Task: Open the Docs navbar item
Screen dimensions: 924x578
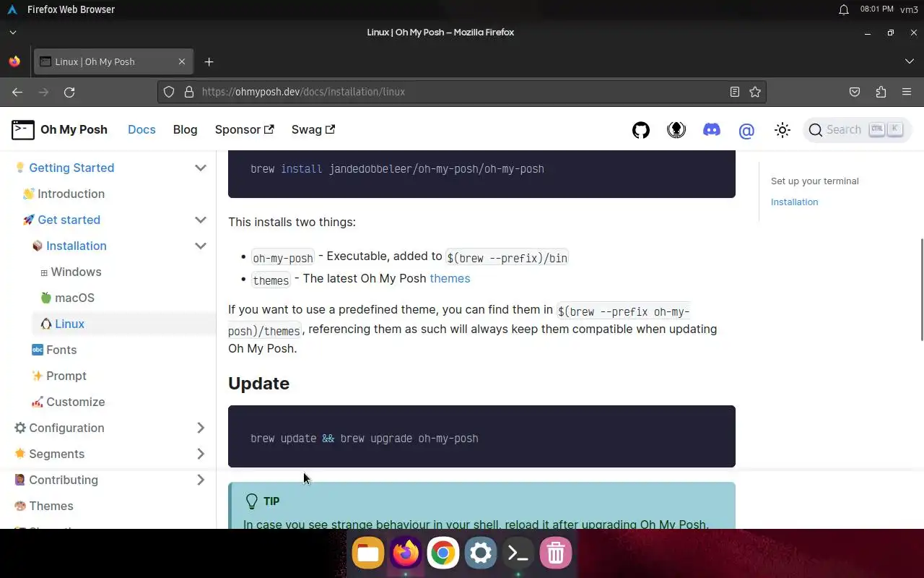Action: click(141, 129)
